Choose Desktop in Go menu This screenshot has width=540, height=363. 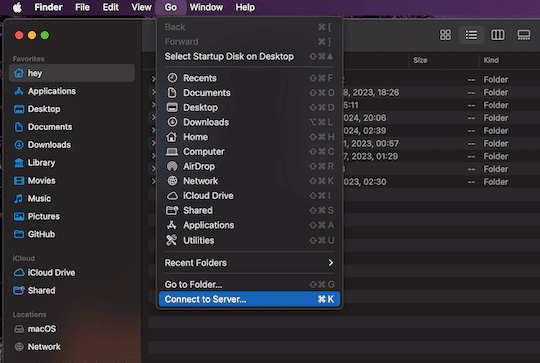[249, 107]
